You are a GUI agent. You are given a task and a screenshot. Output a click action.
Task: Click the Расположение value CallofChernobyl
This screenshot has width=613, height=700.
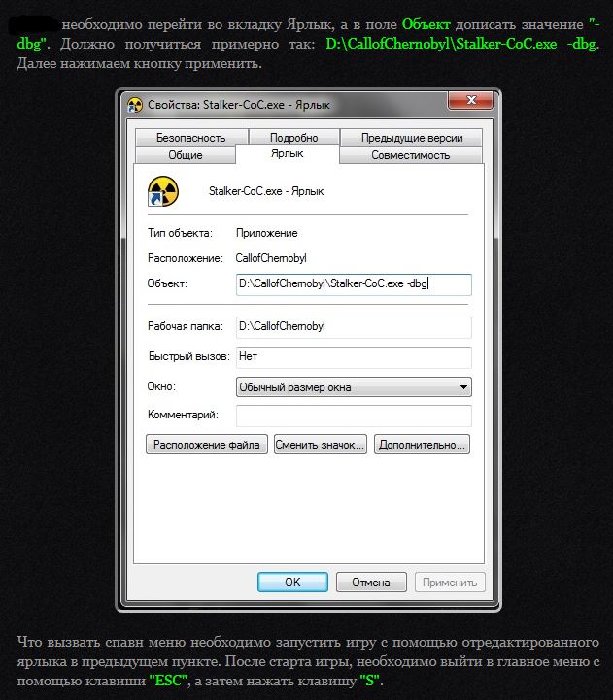(271, 258)
